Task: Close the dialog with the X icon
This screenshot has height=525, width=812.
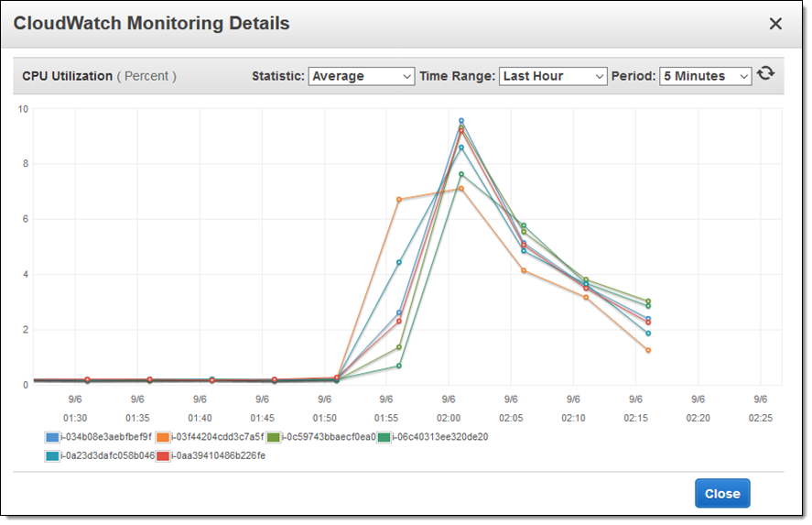Action: 775,24
